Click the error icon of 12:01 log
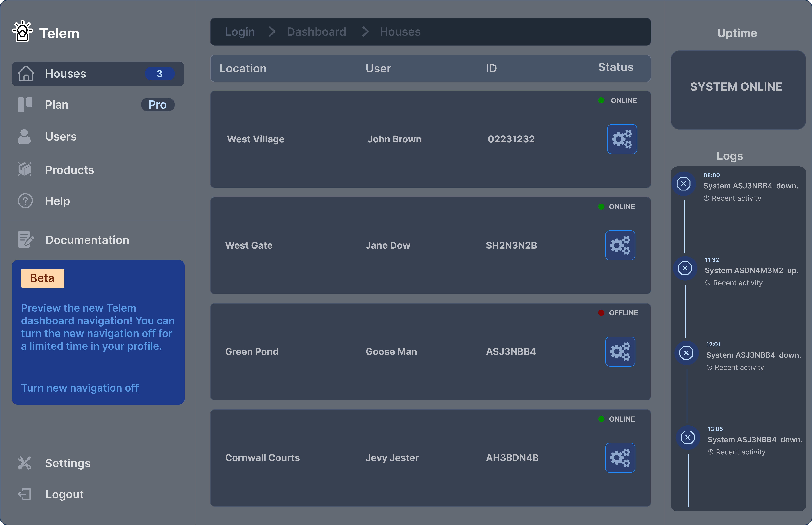Screen dimensions: 812x525 point(686,353)
